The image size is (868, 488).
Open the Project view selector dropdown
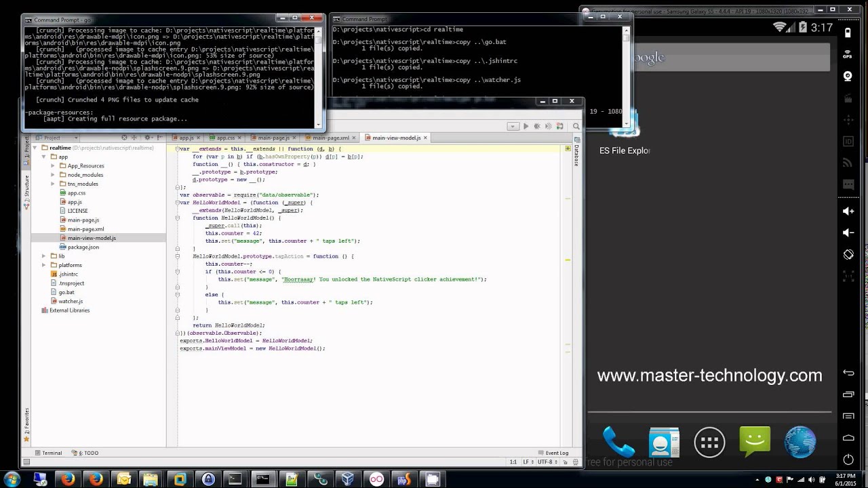click(x=58, y=138)
